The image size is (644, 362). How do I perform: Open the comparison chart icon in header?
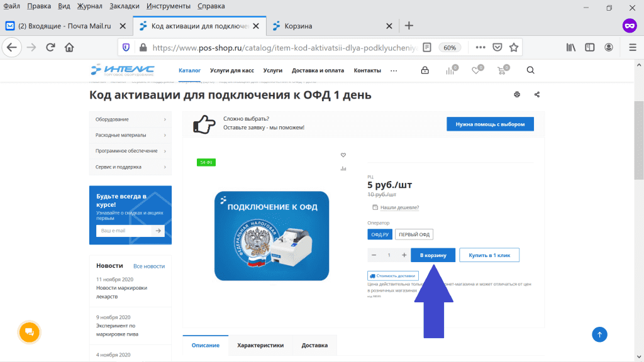click(450, 70)
